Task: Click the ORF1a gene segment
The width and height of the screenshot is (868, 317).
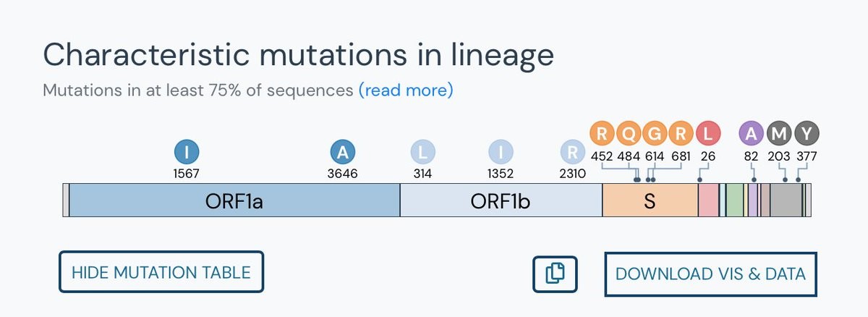Action: tap(234, 200)
